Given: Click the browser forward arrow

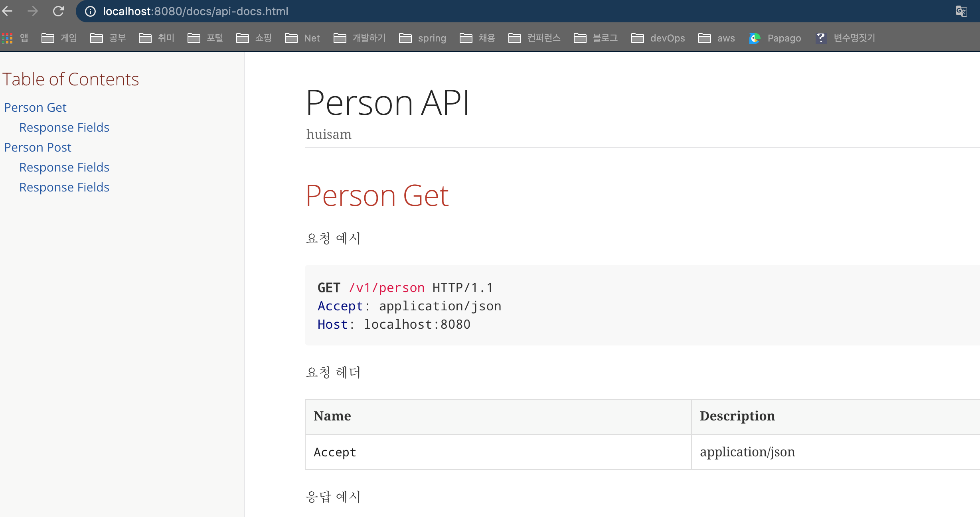Looking at the screenshot, I should click(x=33, y=11).
